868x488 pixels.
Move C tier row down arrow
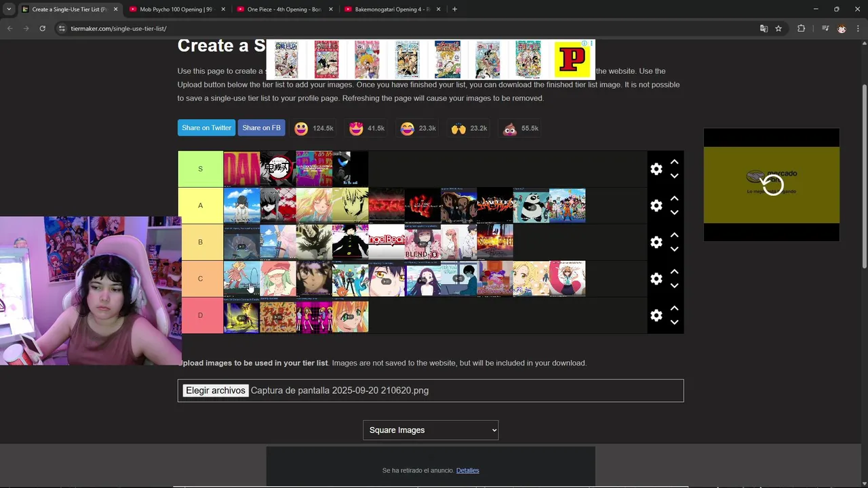pos(674,285)
